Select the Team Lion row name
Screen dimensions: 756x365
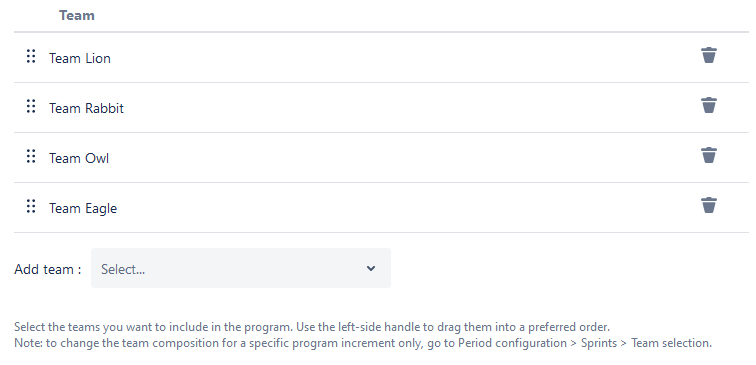pyautogui.click(x=80, y=58)
